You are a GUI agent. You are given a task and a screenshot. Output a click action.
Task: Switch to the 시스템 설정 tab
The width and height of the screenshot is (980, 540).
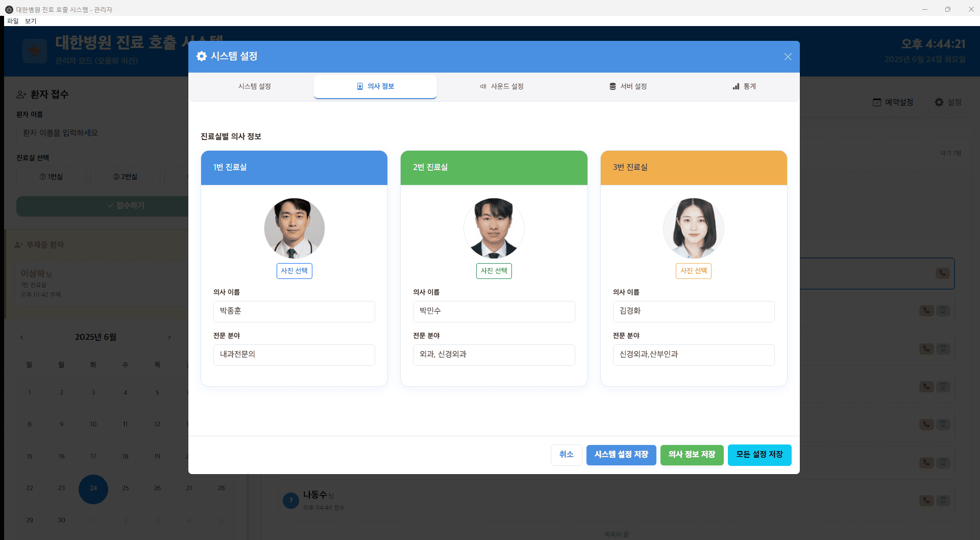pyautogui.click(x=254, y=86)
